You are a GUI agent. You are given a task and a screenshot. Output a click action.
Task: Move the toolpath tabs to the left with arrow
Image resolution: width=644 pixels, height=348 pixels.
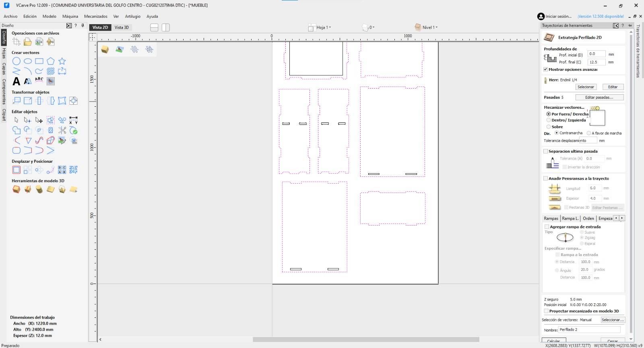(x=616, y=218)
